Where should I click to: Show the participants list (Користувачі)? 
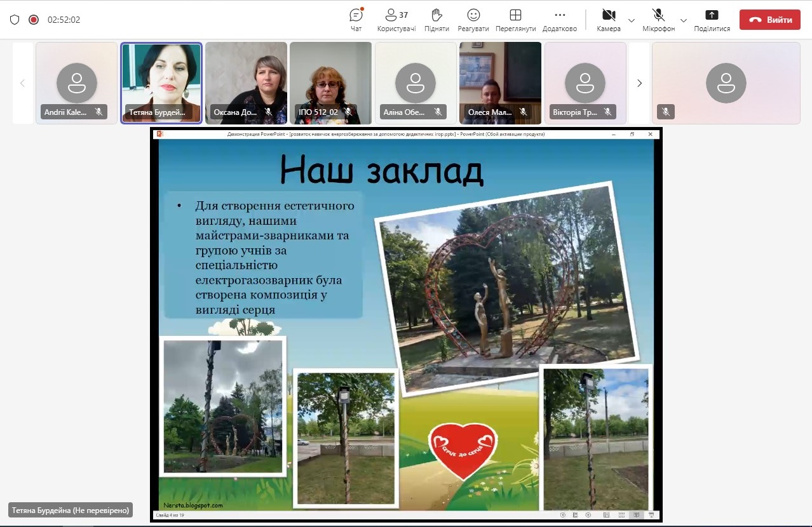[396, 20]
